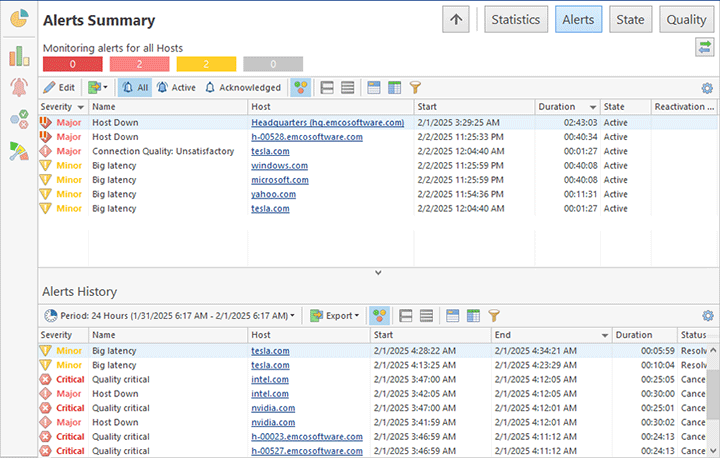Image resolution: width=720 pixels, height=458 pixels.
Task: Click the yellow minor alerts count bar
Action: tap(206, 64)
